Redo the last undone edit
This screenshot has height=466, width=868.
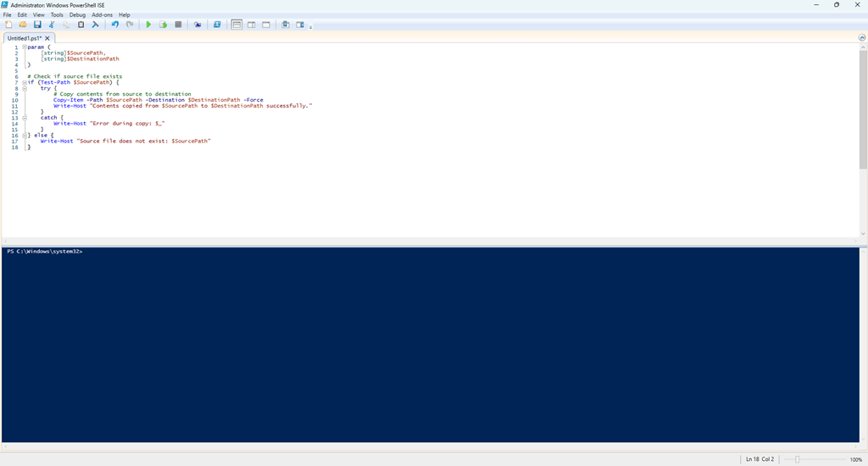pyautogui.click(x=130, y=25)
